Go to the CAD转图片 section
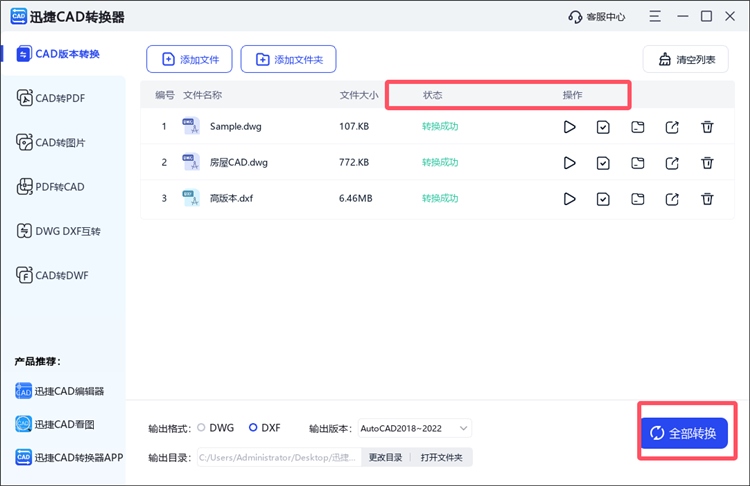Image resolution: width=750 pixels, height=486 pixels. click(x=62, y=143)
